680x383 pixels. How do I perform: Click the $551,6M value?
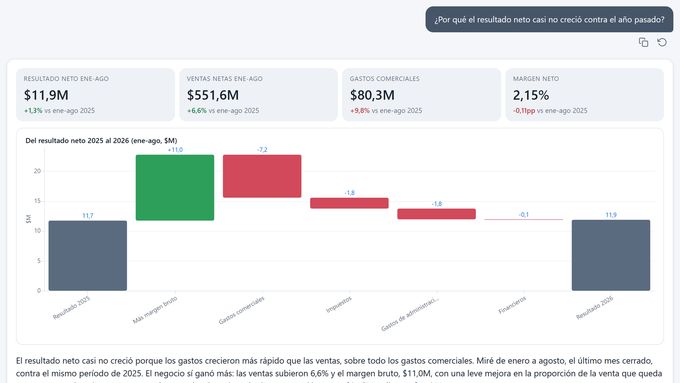click(213, 95)
